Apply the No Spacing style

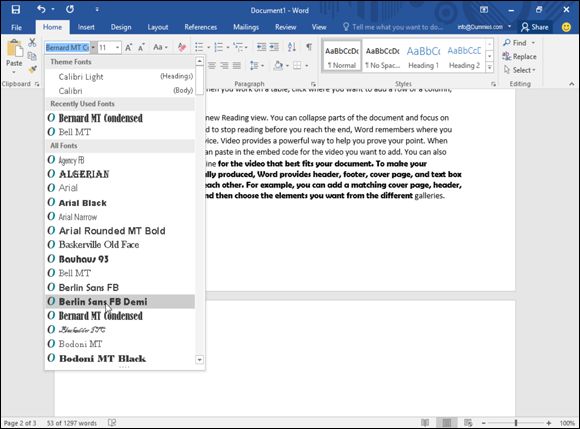point(382,57)
